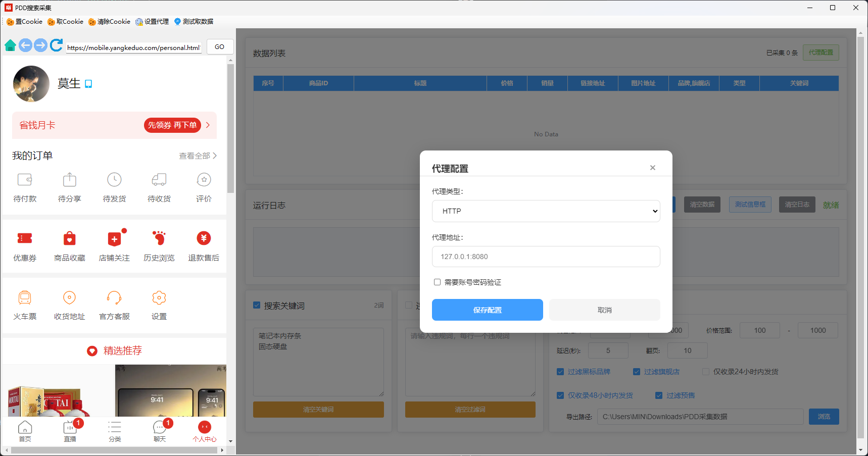Screen dimensions: 868x456
Task: Click the browser back arrow icon
Action: tap(25, 45)
